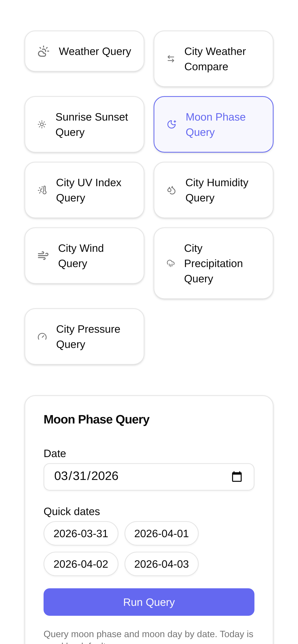This screenshot has height=644, width=298.
Task: Select quick date 2026-04-02
Action: coord(81,564)
